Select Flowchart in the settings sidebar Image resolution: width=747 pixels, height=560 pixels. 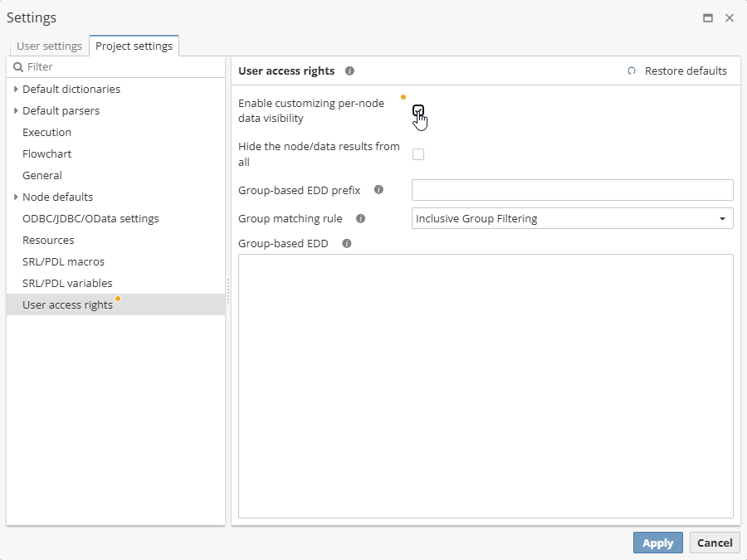(x=46, y=153)
